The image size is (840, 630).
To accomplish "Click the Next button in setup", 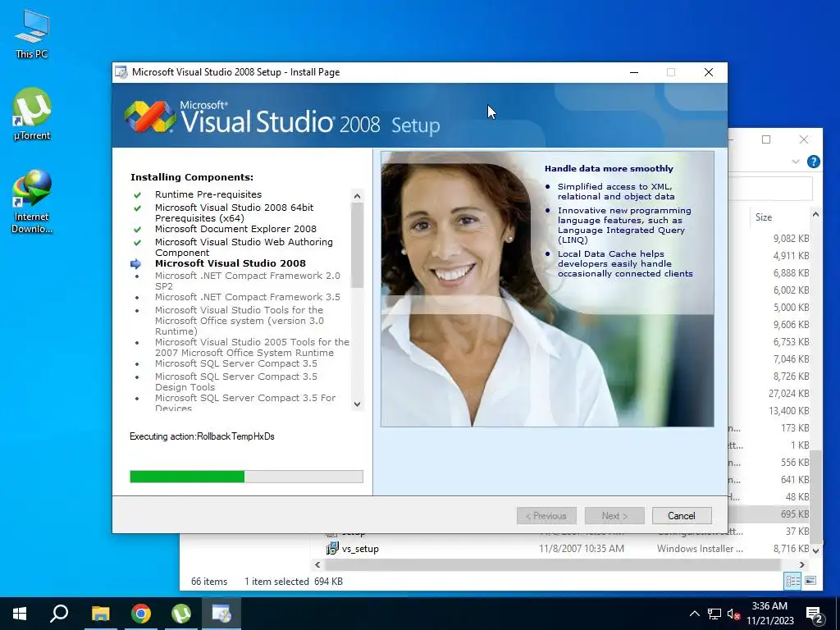I will (x=614, y=515).
